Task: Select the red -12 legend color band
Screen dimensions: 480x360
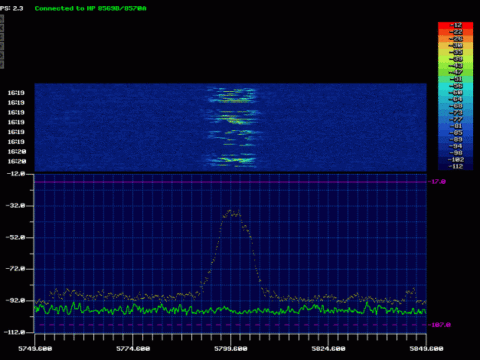Action: pyautogui.click(x=455, y=25)
